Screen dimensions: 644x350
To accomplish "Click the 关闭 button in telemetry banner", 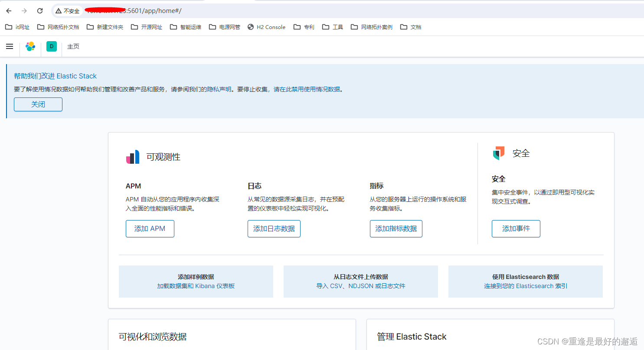I will [38, 104].
